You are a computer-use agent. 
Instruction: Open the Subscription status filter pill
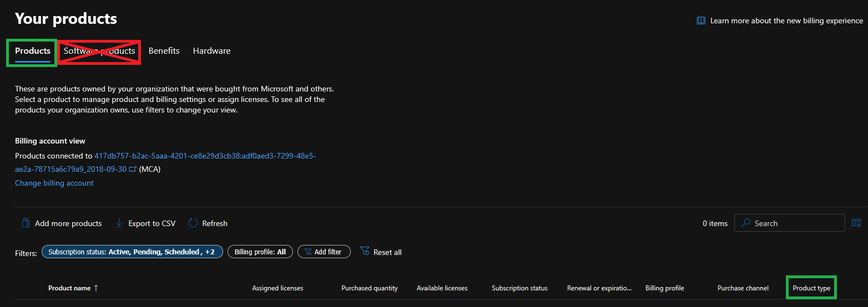coord(133,252)
